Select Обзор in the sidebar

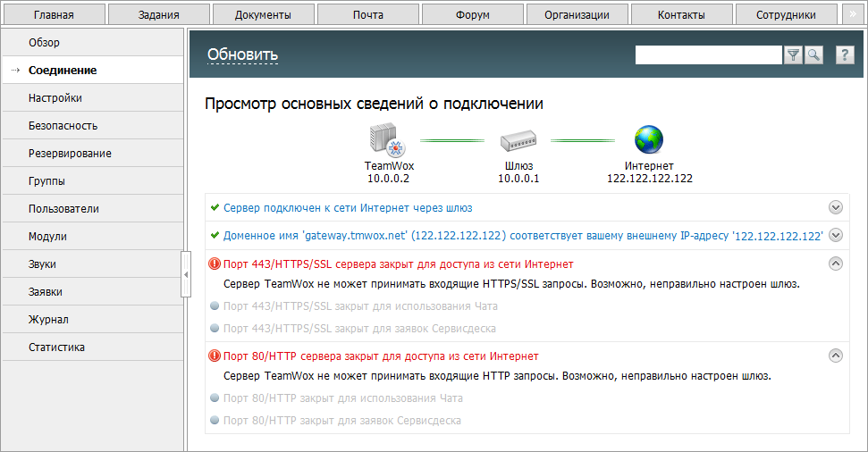tap(93, 43)
